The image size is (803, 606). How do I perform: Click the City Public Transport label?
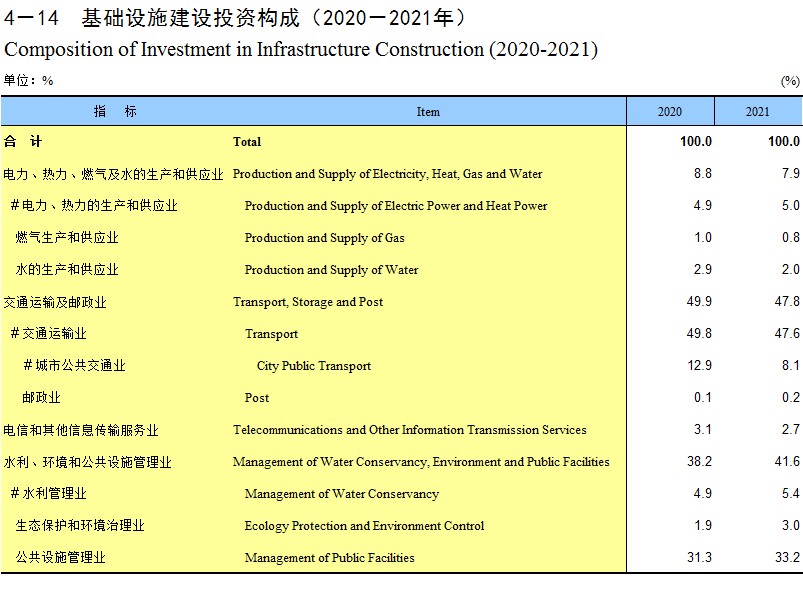[314, 366]
